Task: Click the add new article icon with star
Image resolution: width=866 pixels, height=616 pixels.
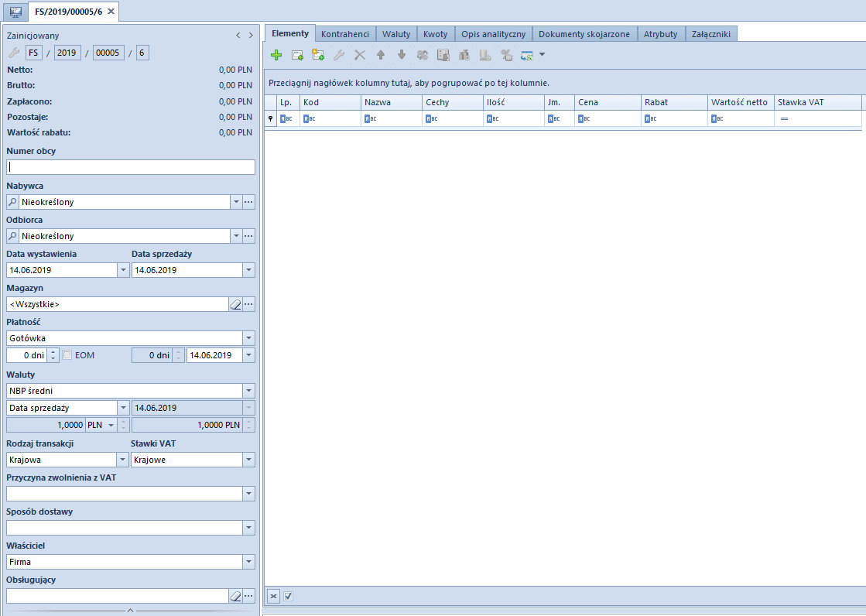Action: pos(318,55)
